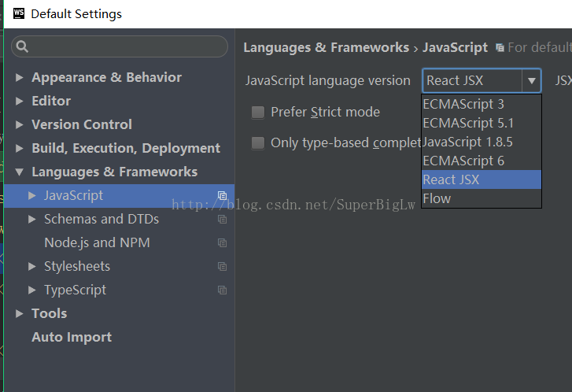Click the copy icon beside Node.js and NPM
572x392 pixels.
[222, 242]
